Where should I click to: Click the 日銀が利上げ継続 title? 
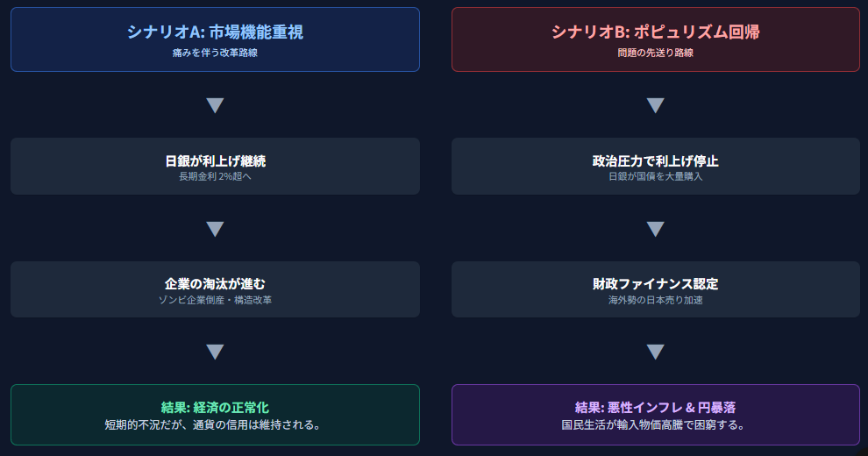(x=215, y=160)
